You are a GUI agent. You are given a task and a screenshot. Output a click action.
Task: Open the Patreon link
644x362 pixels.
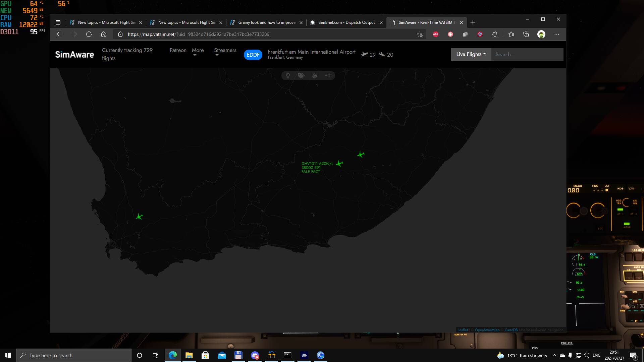point(178,50)
